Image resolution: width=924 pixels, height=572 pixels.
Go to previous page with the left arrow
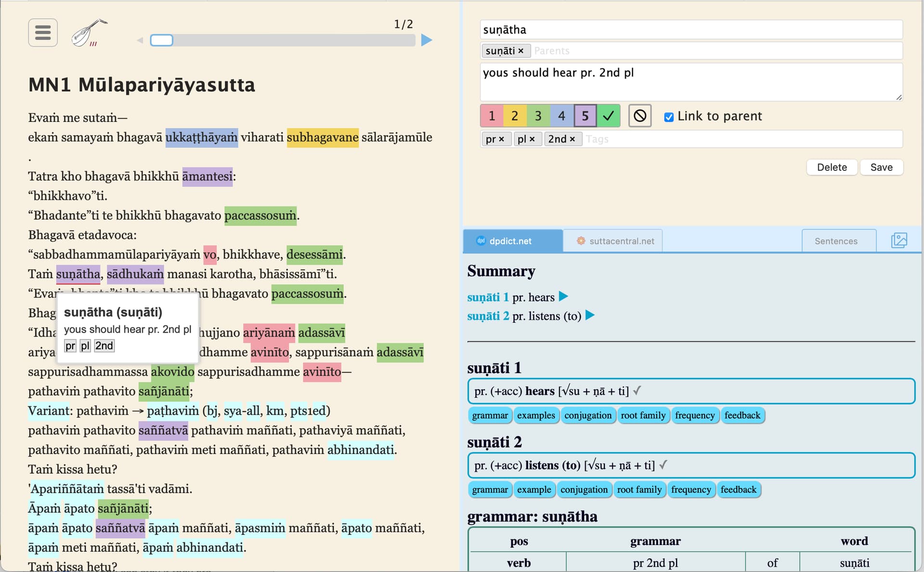[x=140, y=40]
